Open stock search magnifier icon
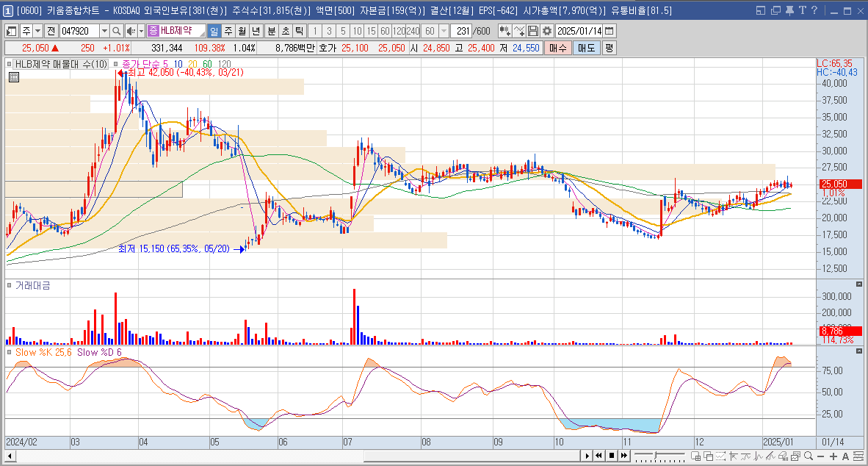868x466 pixels. [116, 31]
